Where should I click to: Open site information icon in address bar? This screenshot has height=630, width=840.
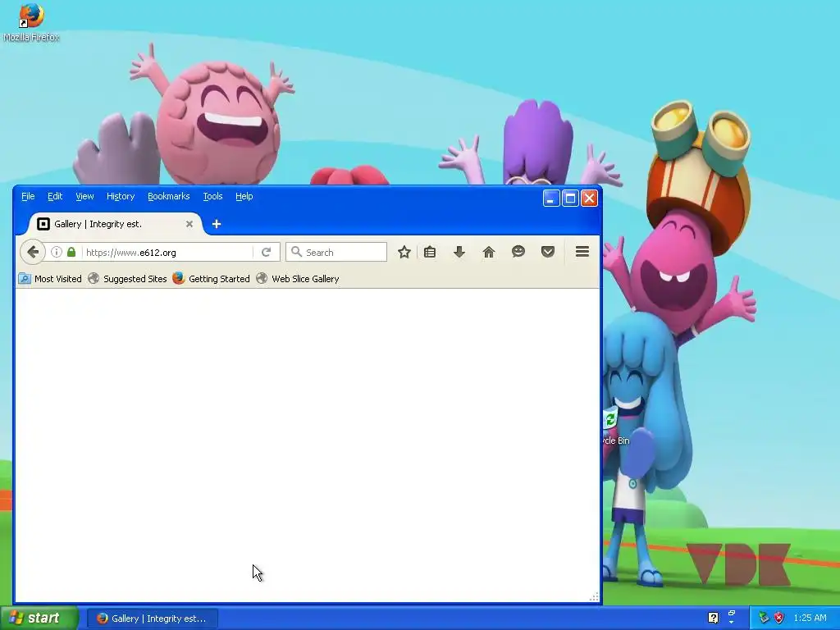click(57, 252)
